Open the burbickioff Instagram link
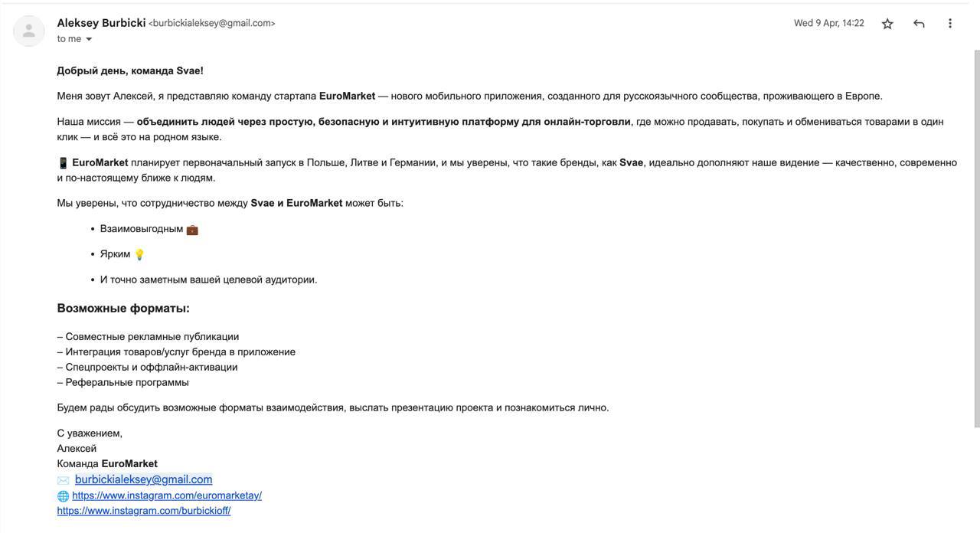 144,511
